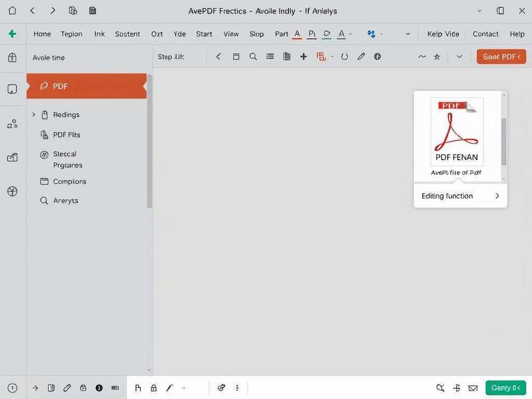This screenshot has height=399, width=532.
Task: Select Compions folder in side panel
Action: (x=69, y=181)
